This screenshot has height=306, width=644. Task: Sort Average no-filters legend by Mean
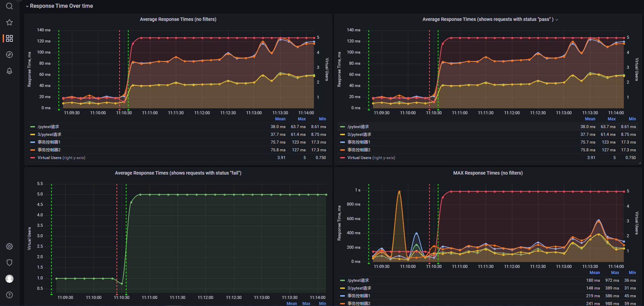(280, 119)
